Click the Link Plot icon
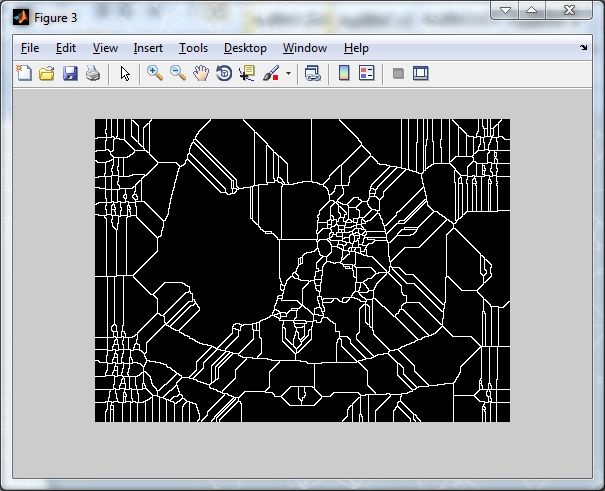 313,73
